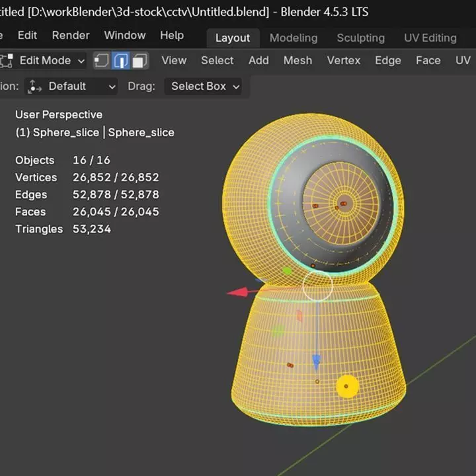
Task: Click the Triangles count 53,234
Action: click(x=92, y=229)
